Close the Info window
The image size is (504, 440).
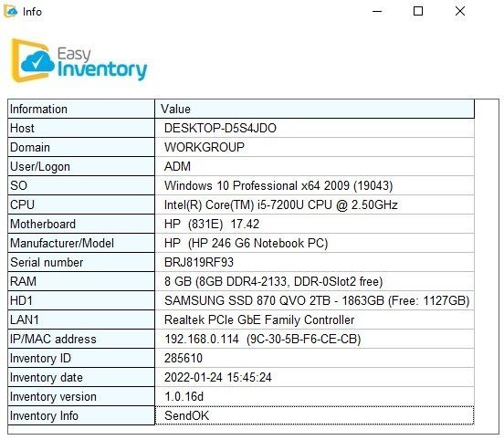click(460, 12)
